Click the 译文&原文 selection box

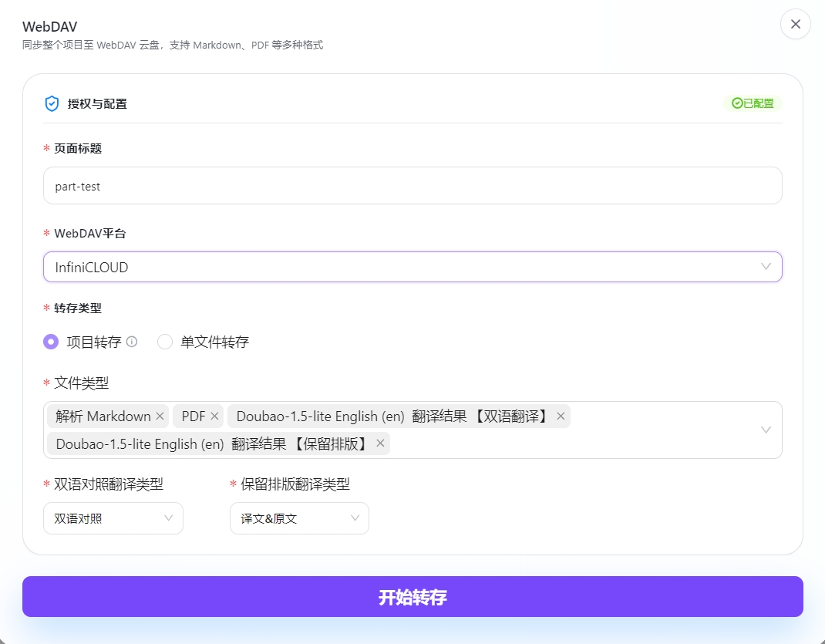coord(299,518)
